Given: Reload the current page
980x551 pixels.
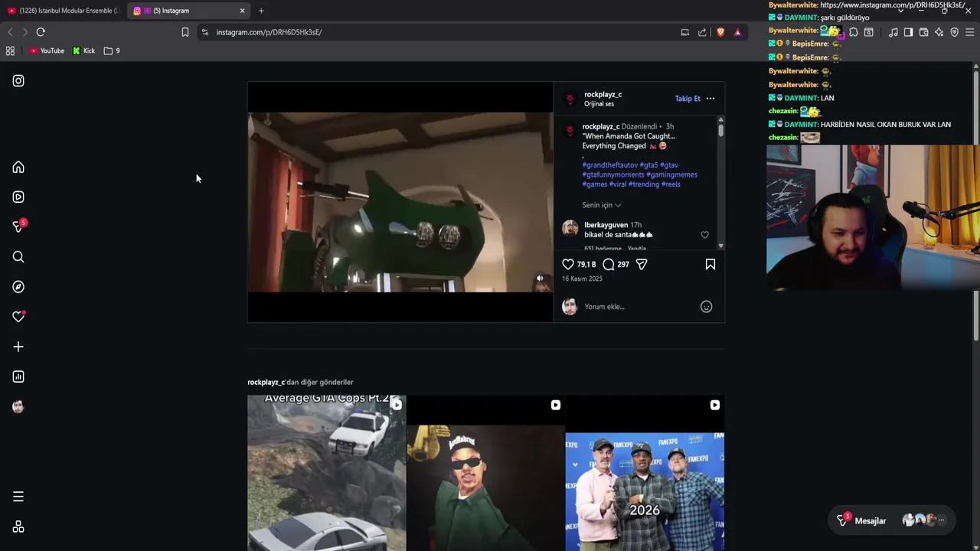Looking at the screenshot, I should point(41,32).
